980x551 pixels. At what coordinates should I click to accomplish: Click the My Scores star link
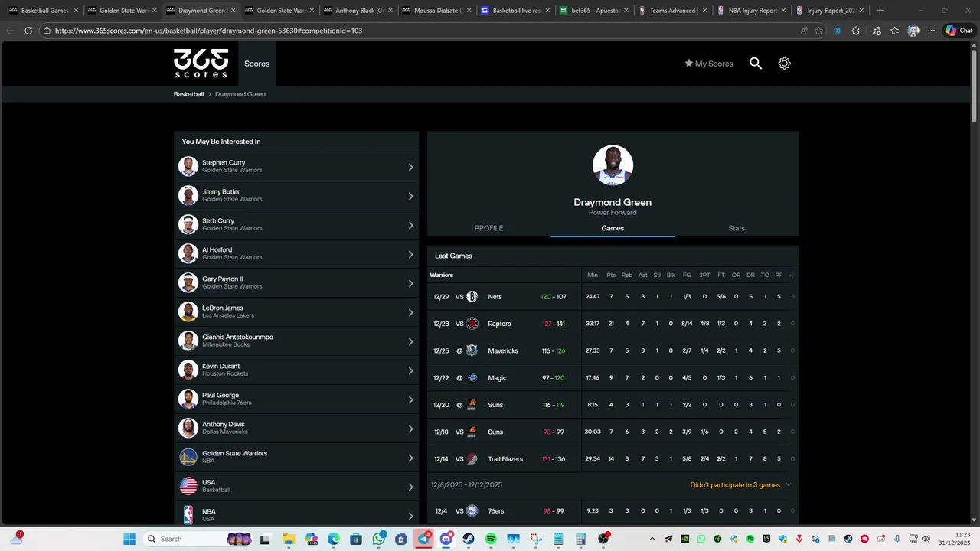pyautogui.click(x=709, y=64)
